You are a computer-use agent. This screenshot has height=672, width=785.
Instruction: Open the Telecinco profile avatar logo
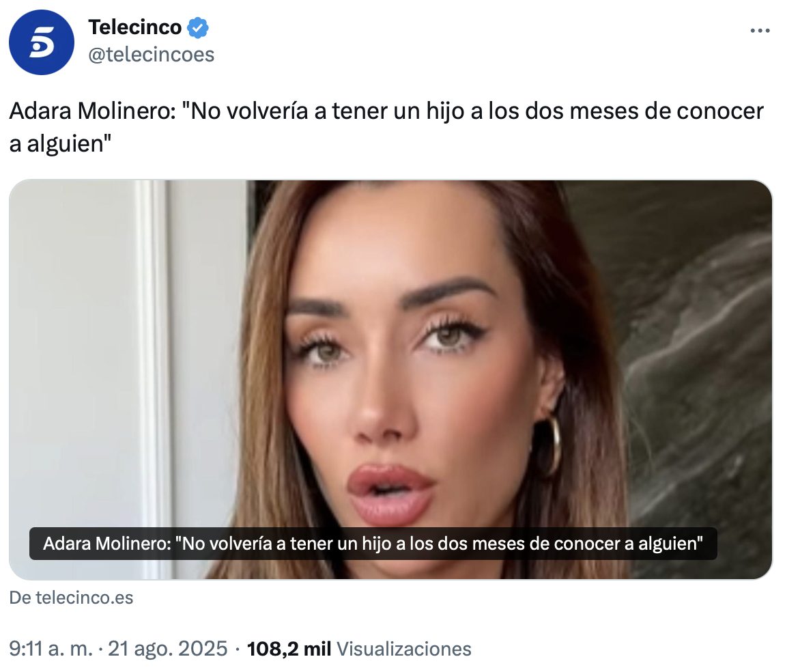[42, 42]
